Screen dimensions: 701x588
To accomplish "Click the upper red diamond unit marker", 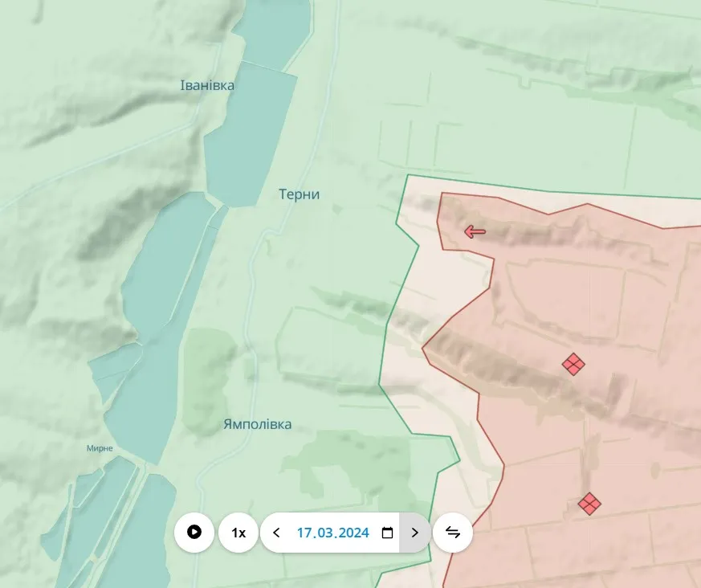I will click(573, 365).
